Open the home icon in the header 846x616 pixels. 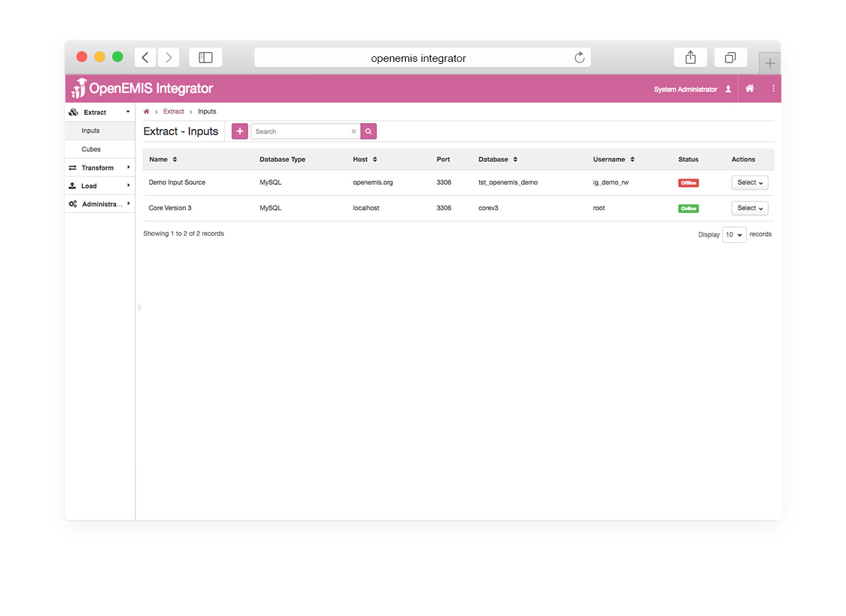click(750, 89)
